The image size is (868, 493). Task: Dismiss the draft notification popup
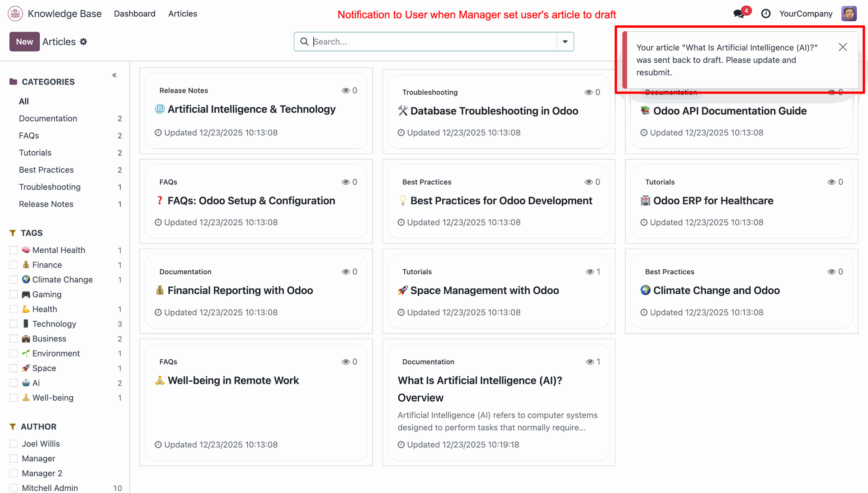(842, 47)
